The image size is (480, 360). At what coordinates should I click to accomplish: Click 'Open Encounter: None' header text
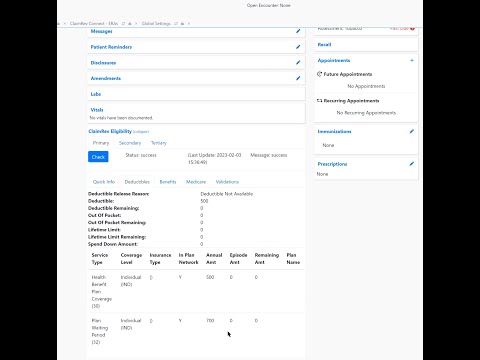coord(269,5)
